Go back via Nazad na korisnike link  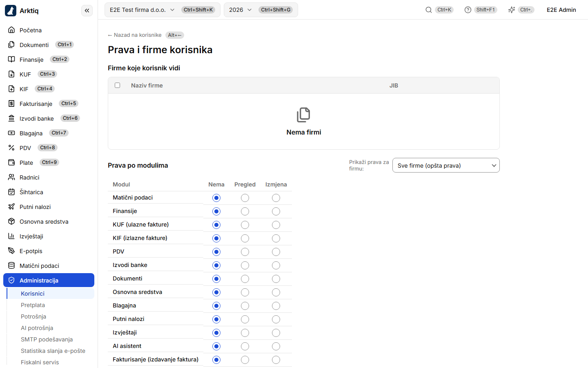135,35
